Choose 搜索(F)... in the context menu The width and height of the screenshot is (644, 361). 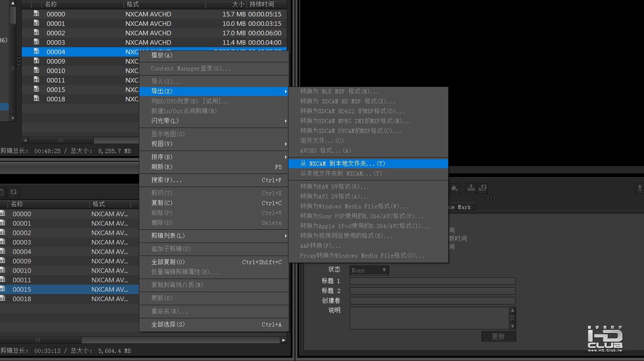click(x=214, y=180)
